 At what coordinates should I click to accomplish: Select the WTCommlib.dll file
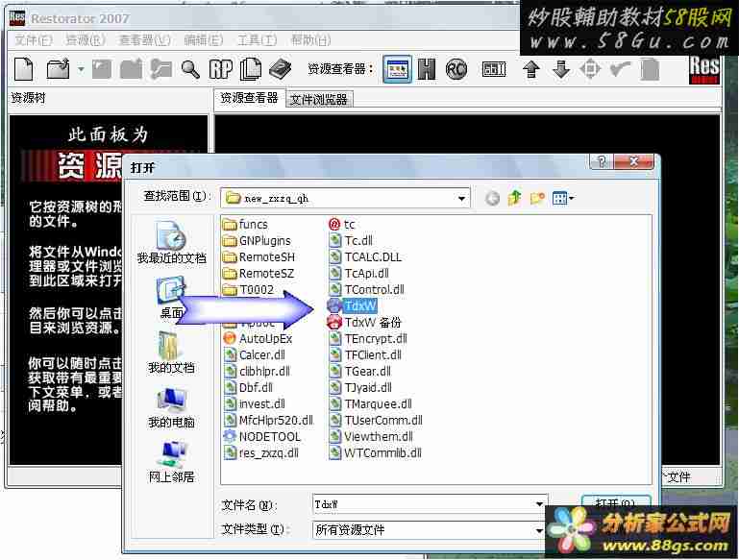pos(375,453)
